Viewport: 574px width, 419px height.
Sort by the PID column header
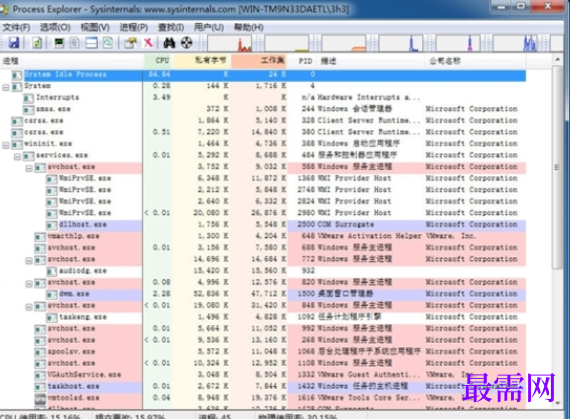tap(303, 61)
